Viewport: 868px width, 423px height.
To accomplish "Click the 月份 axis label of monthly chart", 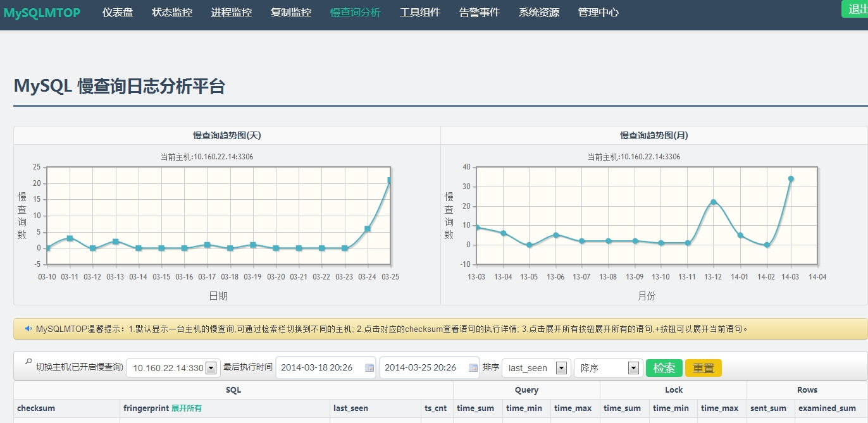I will tap(645, 296).
